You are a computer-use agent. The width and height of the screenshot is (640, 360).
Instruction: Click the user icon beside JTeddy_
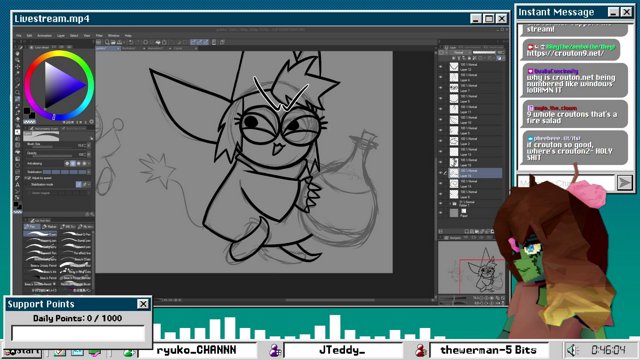(x=275, y=350)
